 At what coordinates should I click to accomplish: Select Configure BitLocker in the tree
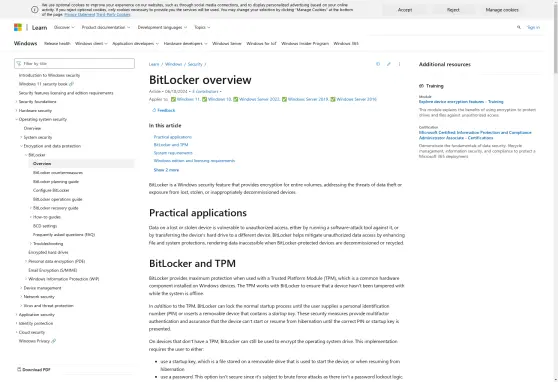coord(51,190)
